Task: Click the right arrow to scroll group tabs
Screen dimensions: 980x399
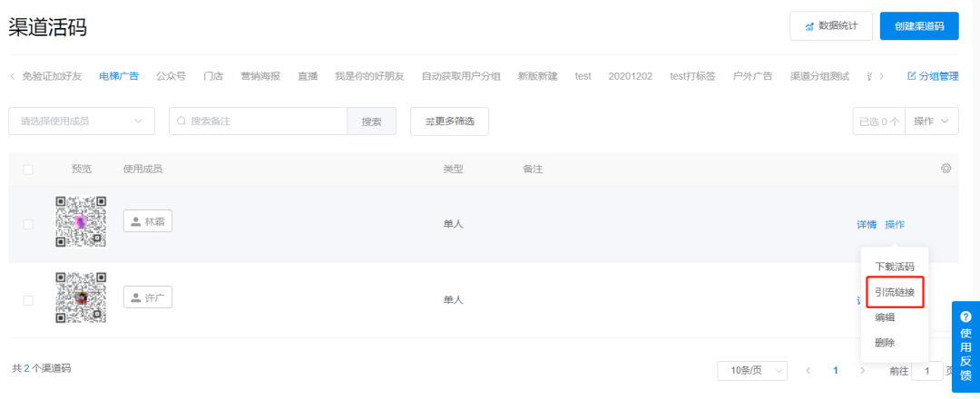Action: (x=881, y=76)
